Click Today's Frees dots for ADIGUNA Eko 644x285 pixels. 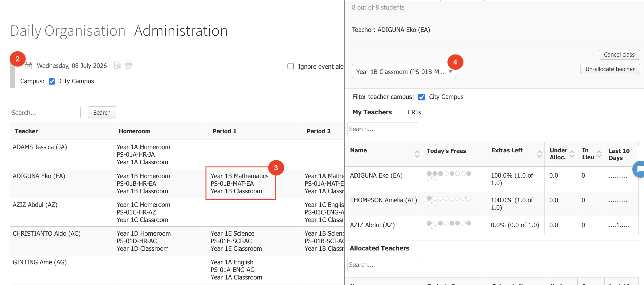pos(449,176)
